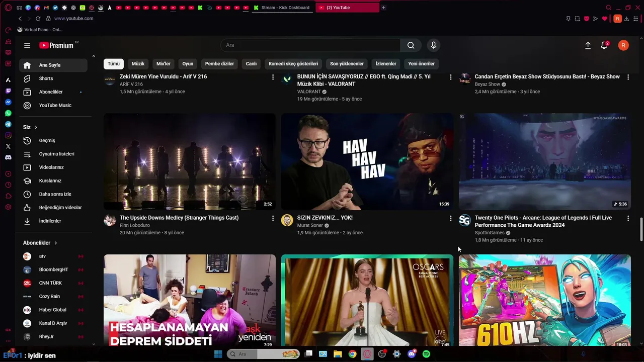
Task: Click the search magnifier button
Action: [x=411, y=45]
